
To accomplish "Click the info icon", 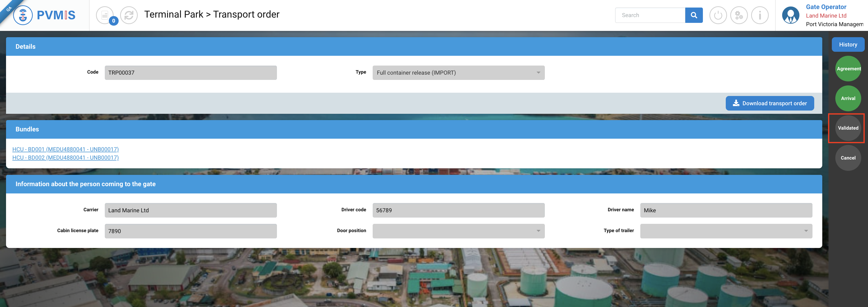I will coord(759,15).
